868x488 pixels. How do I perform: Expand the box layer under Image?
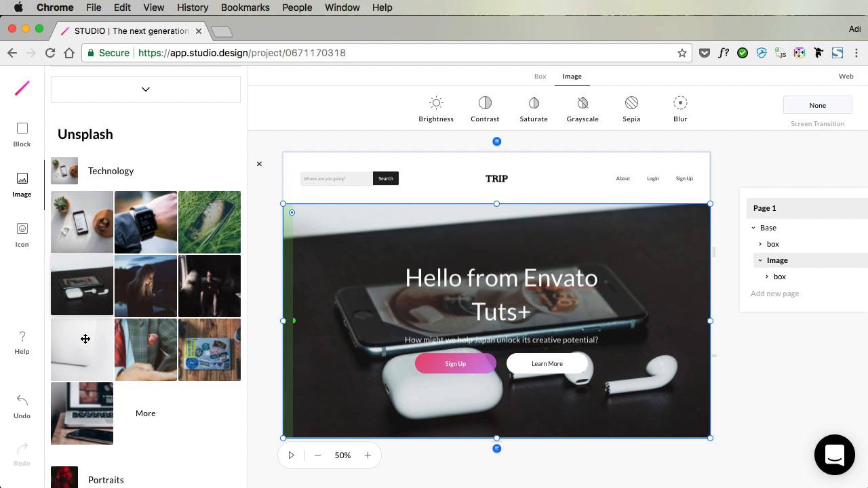click(x=767, y=277)
